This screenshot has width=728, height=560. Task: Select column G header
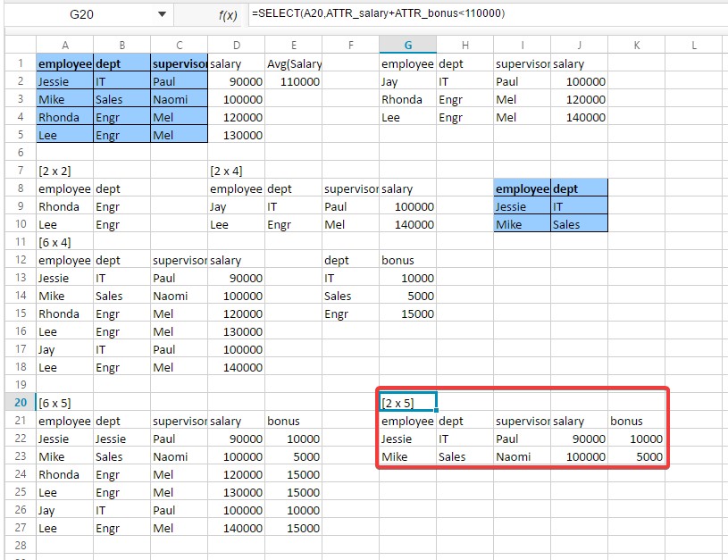[407, 43]
